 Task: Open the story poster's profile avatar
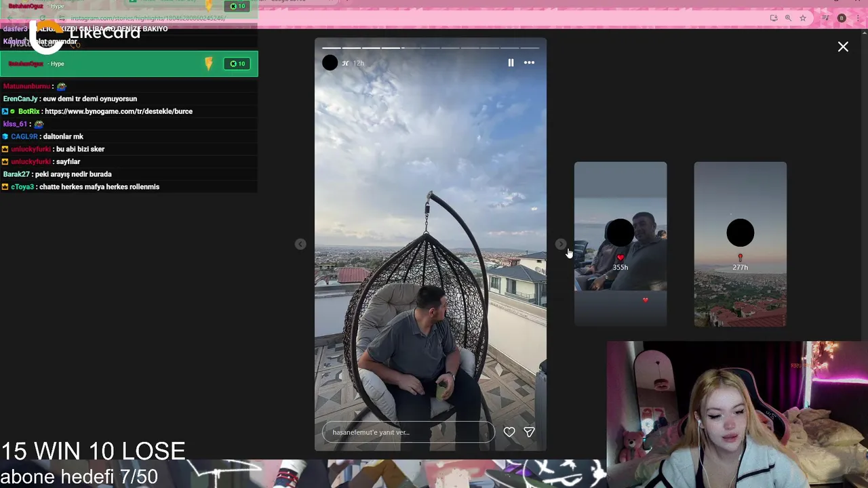click(x=330, y=63)
